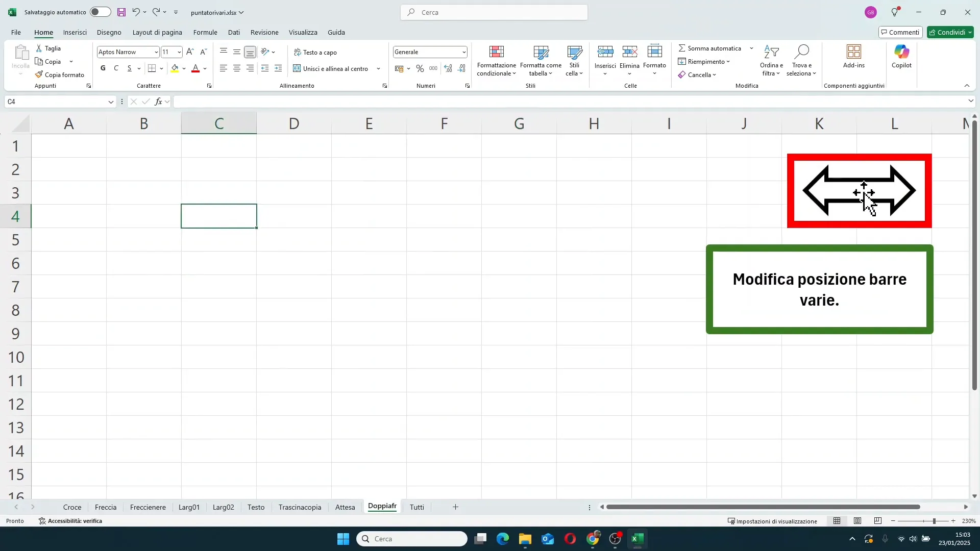Toggle Testo a capo wrap text
980x551 pixels.
tap(315, 52)
